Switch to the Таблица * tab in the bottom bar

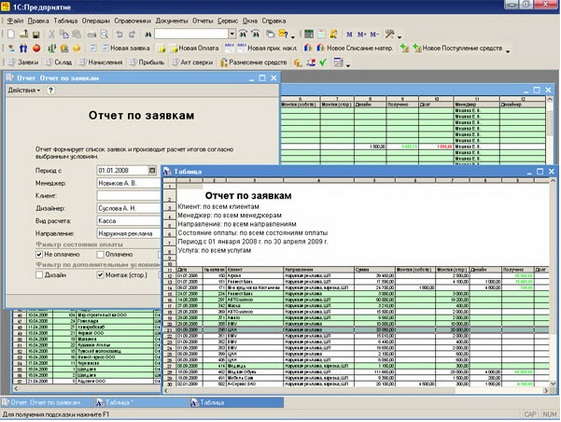(x=141, y=402)
